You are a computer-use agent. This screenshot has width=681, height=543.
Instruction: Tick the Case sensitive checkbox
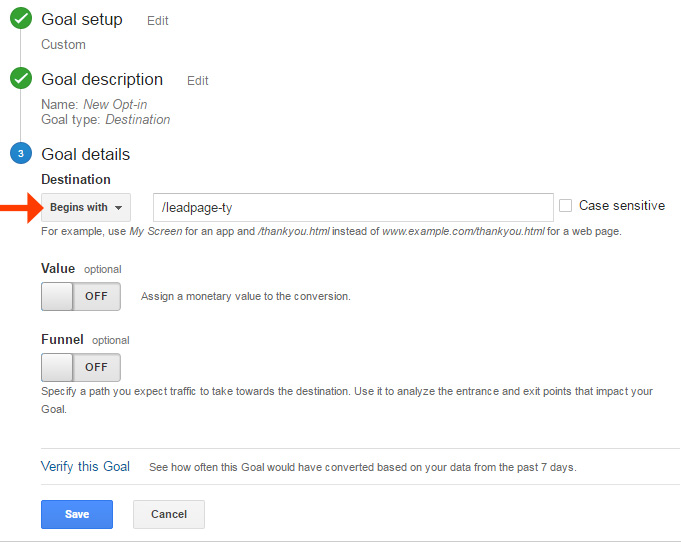[x=566, y=206]
